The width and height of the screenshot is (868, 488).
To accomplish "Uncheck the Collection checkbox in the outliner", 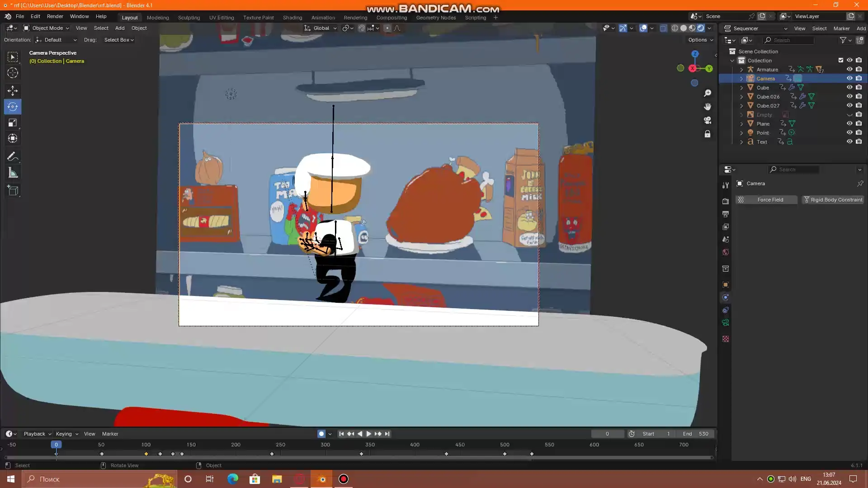I will tap(840, 60).
